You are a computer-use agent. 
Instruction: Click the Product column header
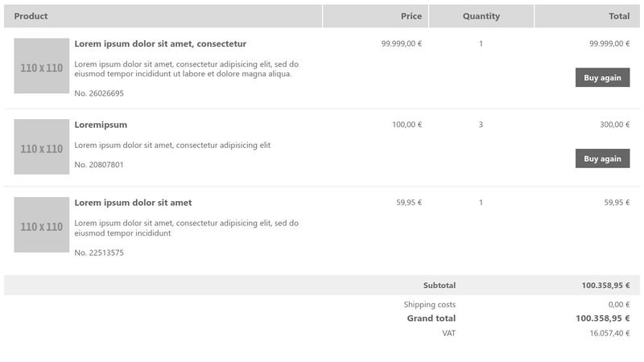[31, 16]
